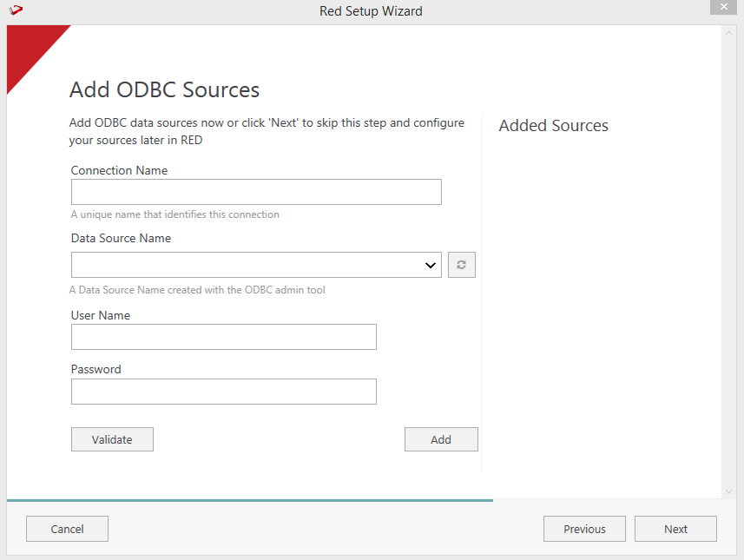The height and width of the screenshot is (560, 744).
Task: Click the Add ODBC Sources title
Action: click(164, 89)
